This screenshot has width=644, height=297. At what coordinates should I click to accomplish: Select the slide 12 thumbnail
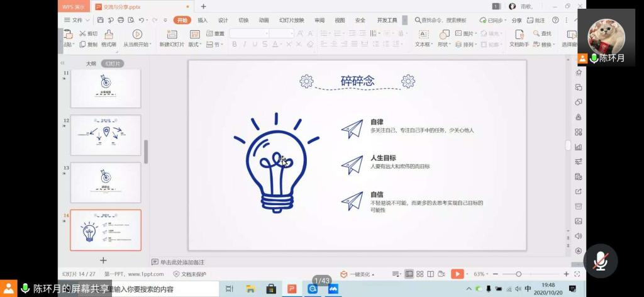click(106, 135)
